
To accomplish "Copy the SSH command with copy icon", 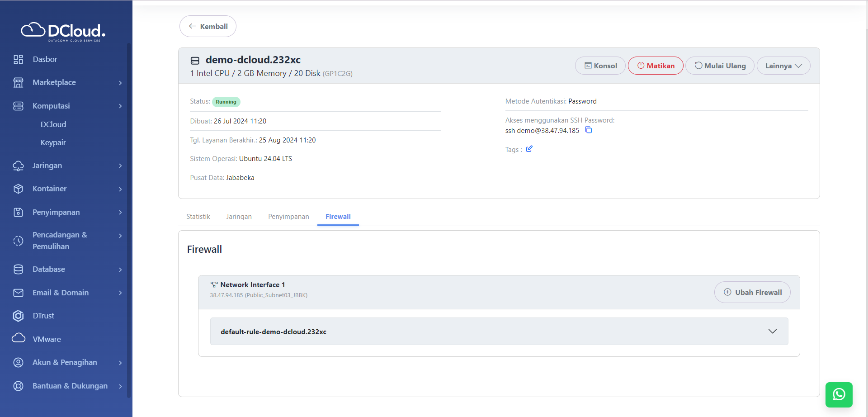I will pyautogui.click(x=588, y=130).
